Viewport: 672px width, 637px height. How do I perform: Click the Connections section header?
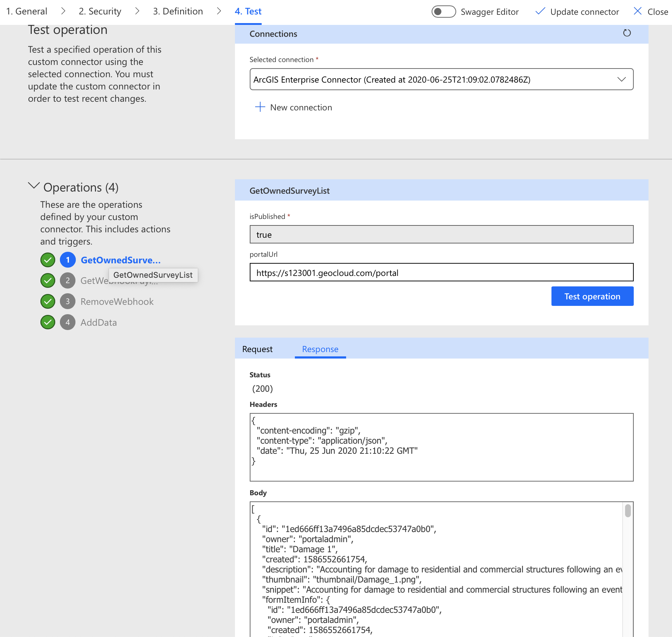point(441,34)
